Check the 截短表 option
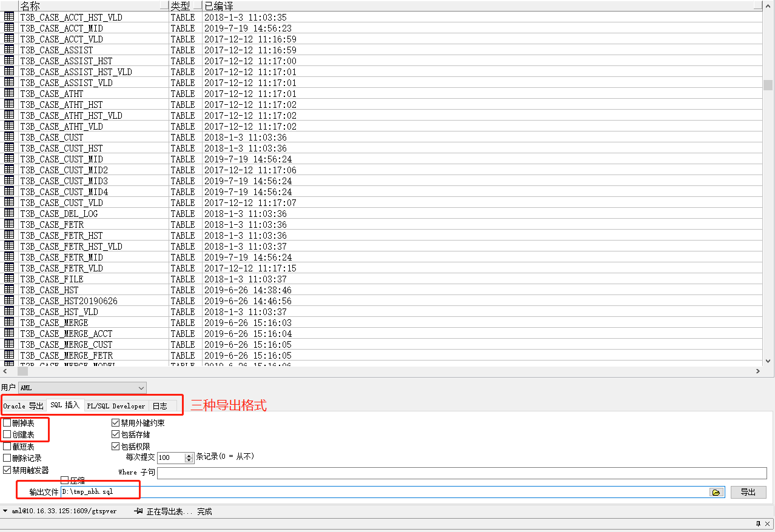 pyautogui.click(x=5, y=447)
